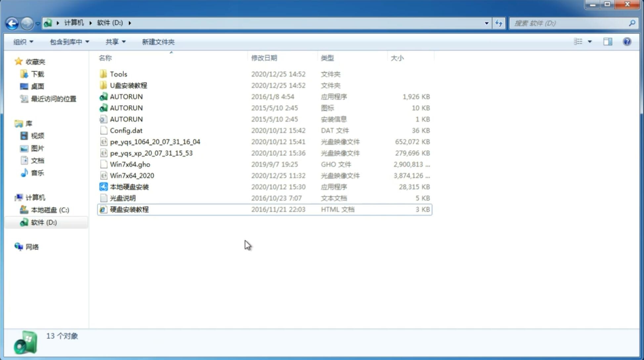Select the 本地磁盘 (C:) drive
This screenshot has height=360, width=644.
[50, 210]
